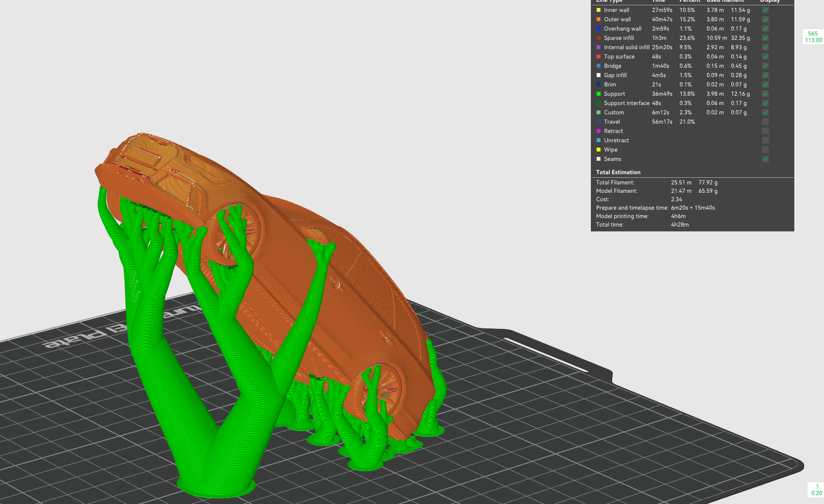Toggle Seams display checkbox
This screenshot has width=824, height=504.
(x=765, y=159)
